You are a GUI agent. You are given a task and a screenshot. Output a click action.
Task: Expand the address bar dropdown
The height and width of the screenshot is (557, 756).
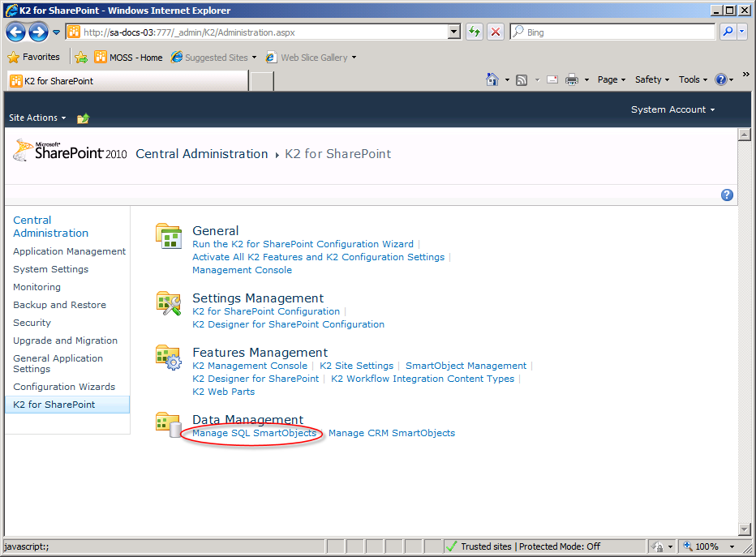(453, 32)
